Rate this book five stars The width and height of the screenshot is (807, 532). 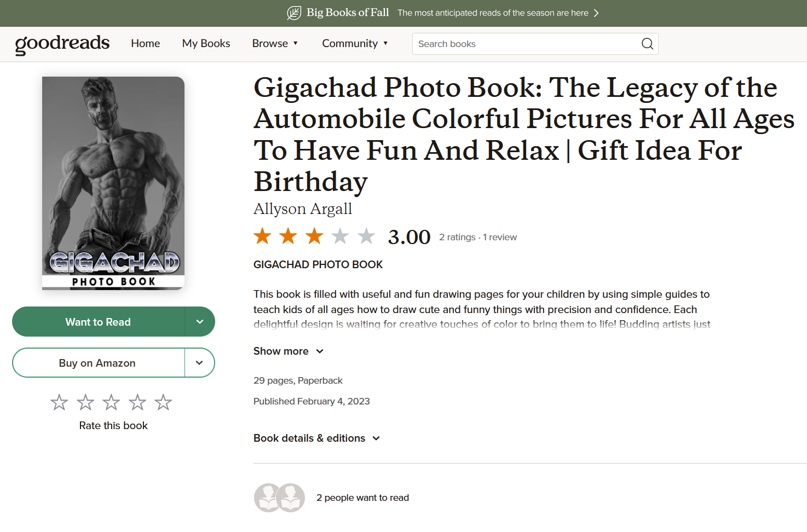[163, 402]
